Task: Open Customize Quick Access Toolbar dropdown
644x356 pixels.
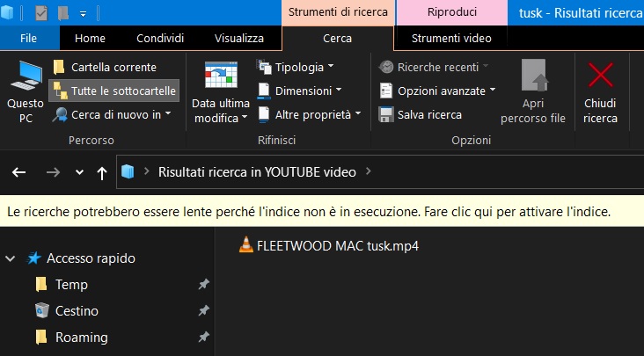Action: [83, 14]
